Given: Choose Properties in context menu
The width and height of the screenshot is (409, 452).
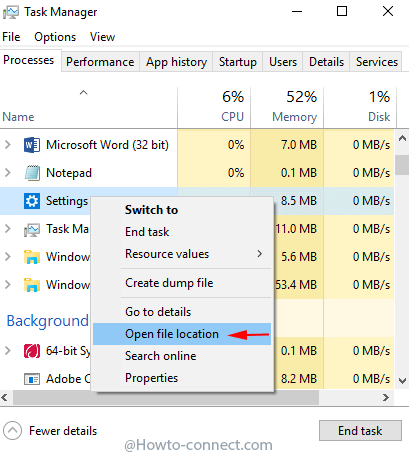Looking at the screenshot, I should (182, 378).
